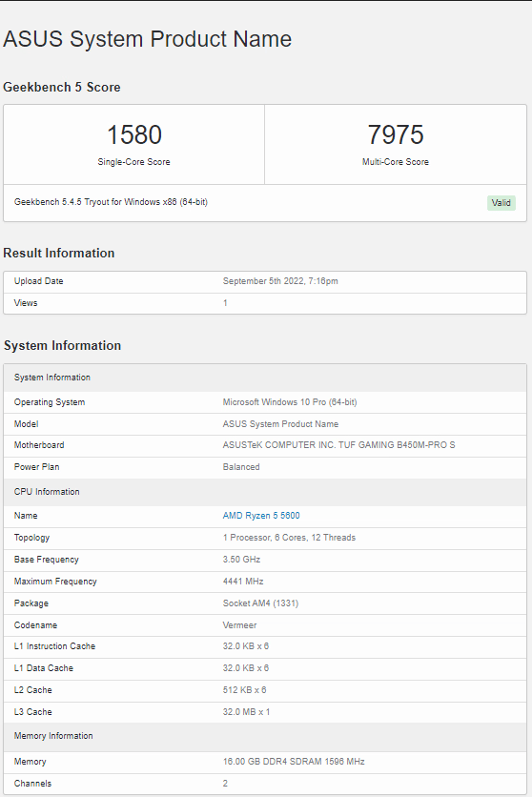Click the L3 Cache row label
The image size is (532, 797).
(33, 712)
